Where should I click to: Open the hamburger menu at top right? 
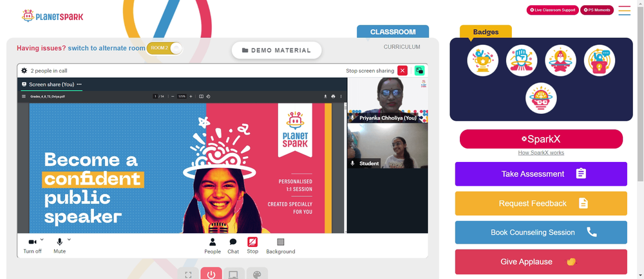pos(624,10)
